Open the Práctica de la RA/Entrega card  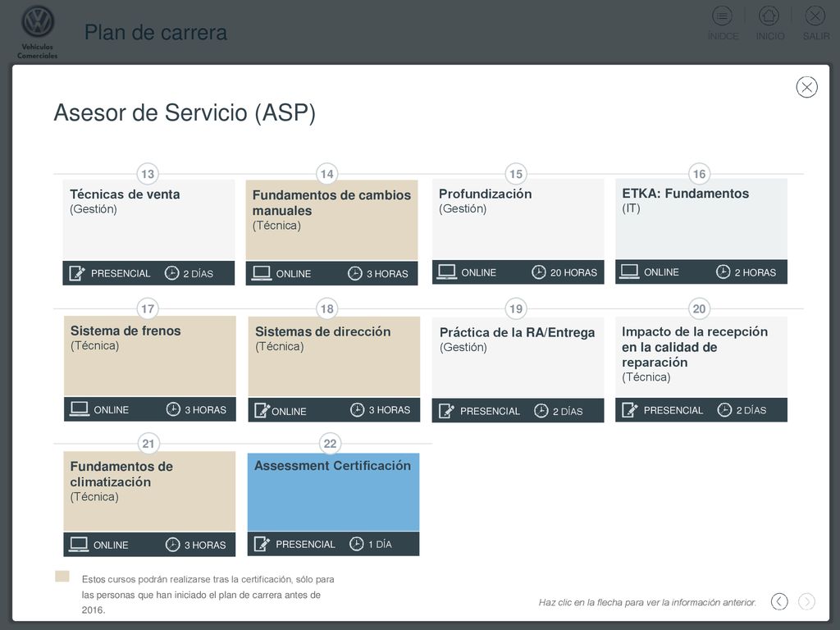(x=518, y=370)
